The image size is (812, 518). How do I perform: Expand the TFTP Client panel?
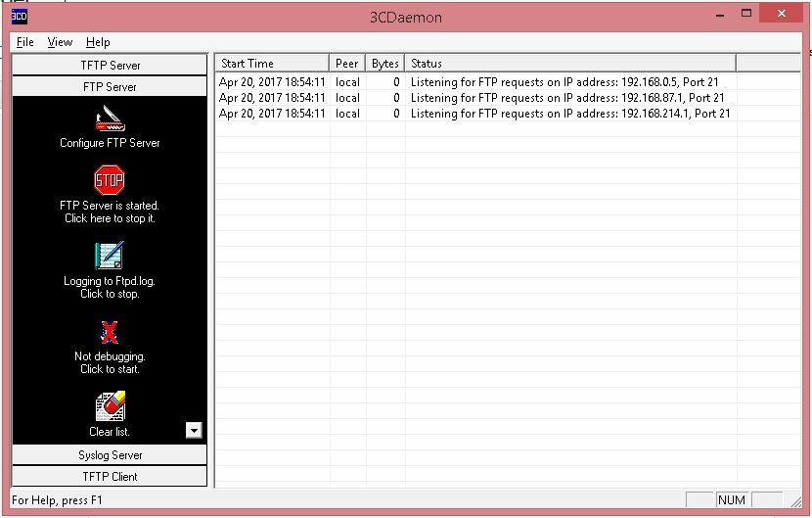pos(110,476)
